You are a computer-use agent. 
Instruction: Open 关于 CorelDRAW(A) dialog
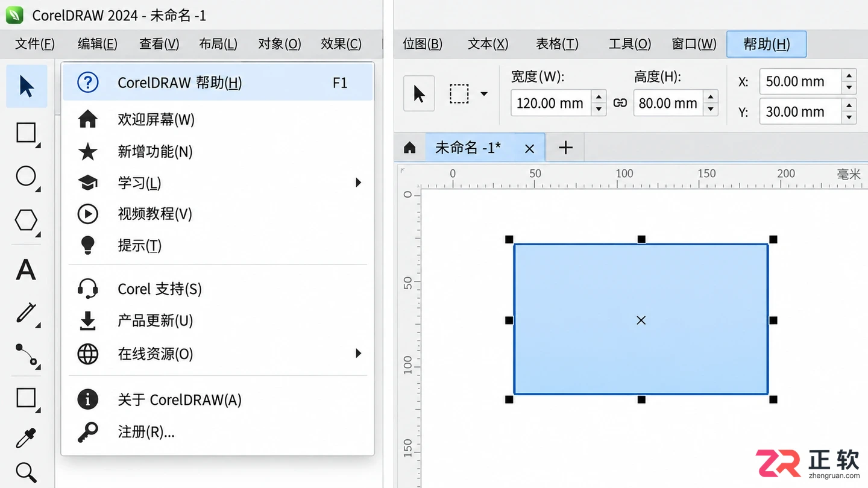coord(218,399)
